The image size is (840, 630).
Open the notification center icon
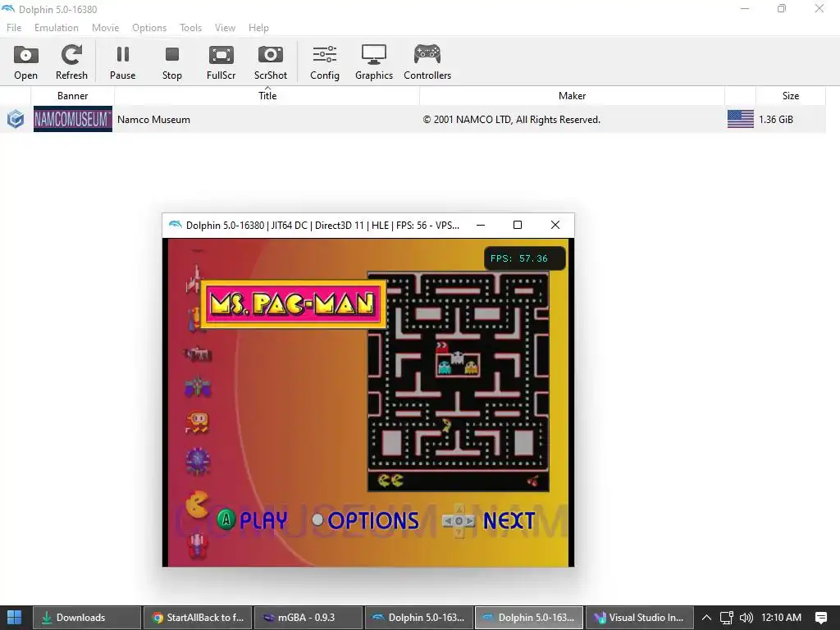[x=820, y=618]
